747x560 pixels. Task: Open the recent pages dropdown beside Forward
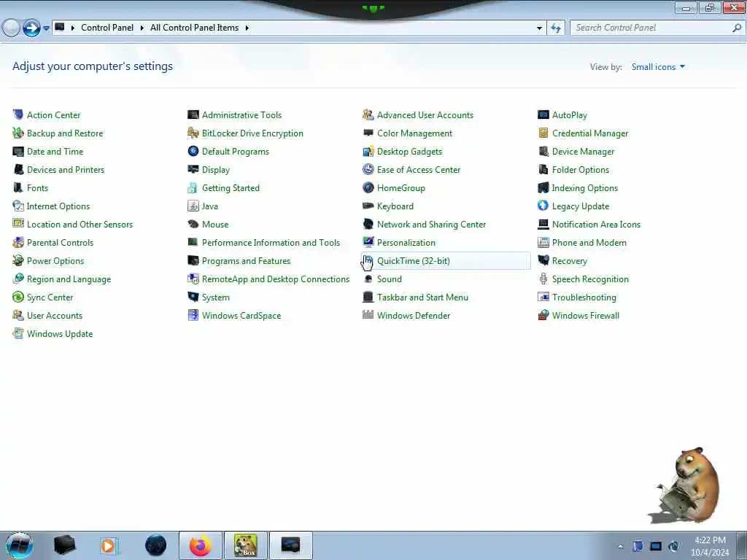46,28
